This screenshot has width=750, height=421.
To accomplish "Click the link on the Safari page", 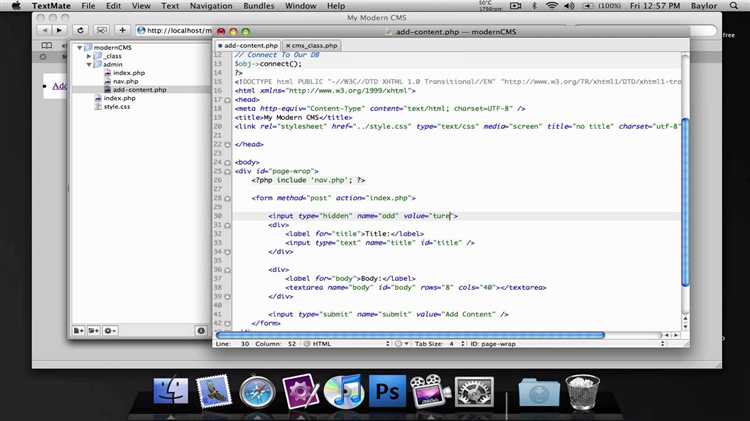I will pyautogui.click(x=59, y=86).
